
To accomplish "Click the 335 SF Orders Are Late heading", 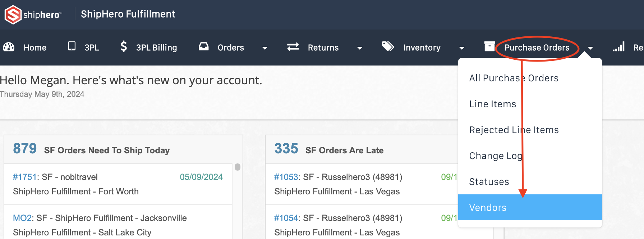I will click(329, 149).
